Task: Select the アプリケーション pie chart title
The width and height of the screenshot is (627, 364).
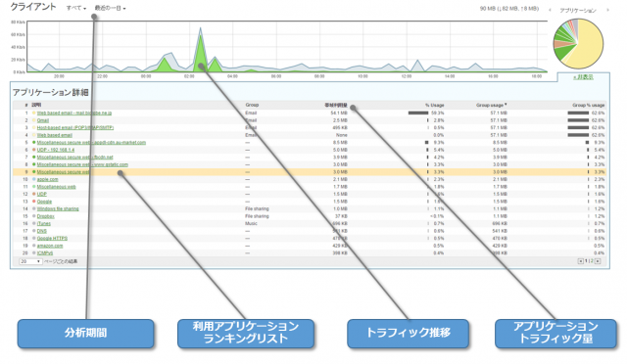Action: pyautogui.click(x=578, y=11)
